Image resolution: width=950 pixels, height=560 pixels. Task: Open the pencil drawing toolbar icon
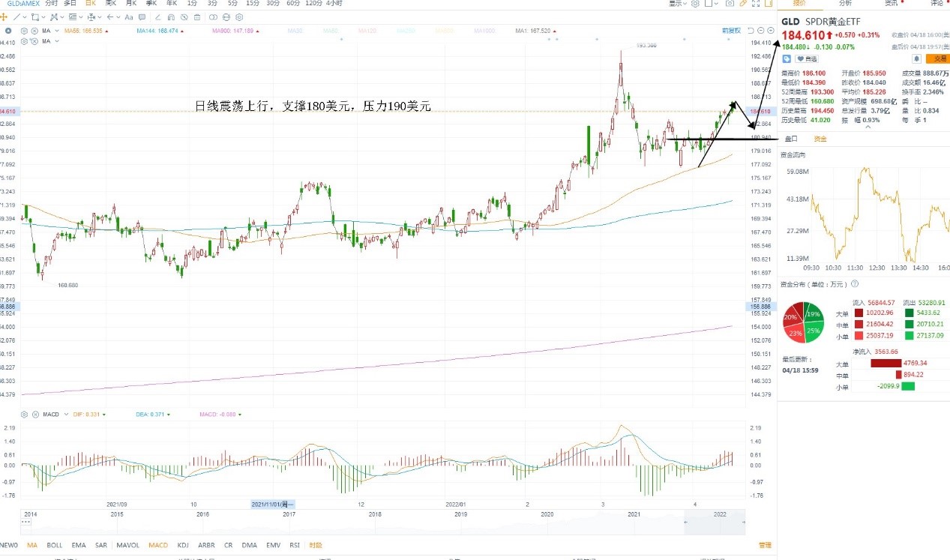pos(743,4)
